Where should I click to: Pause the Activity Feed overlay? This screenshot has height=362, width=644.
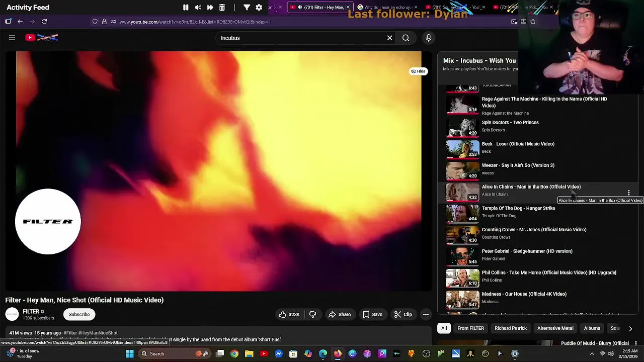click(186, 8)
